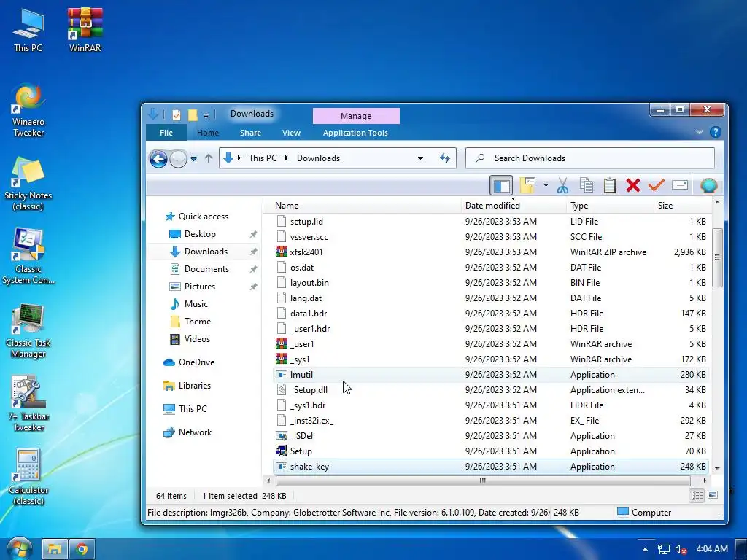Select This PC in navigation pane
Image resolution: width=747 pixels, height=560 pixels.
click(x=193, y=409)
